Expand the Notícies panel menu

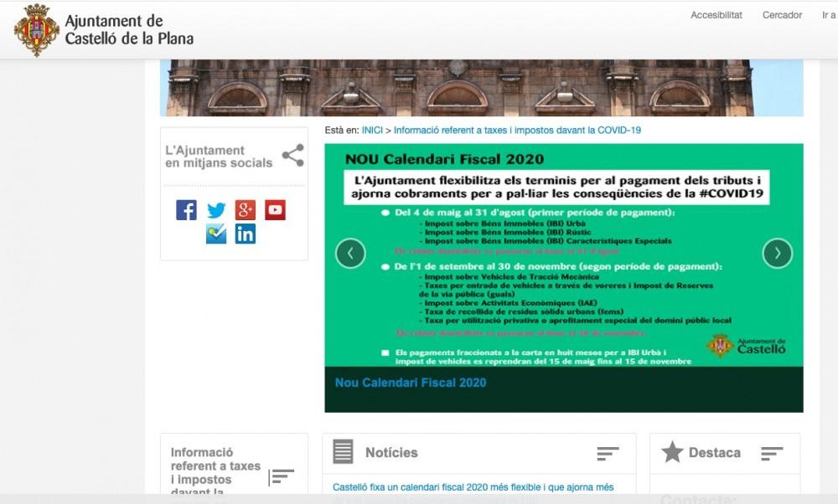pyautogui.click(x=608, y=454)
